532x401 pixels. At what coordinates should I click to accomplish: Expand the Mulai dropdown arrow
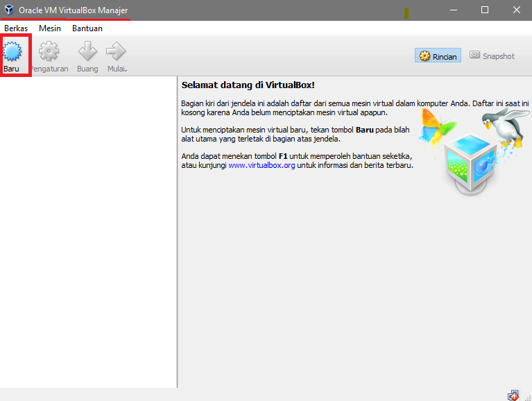tap(126, 70)
